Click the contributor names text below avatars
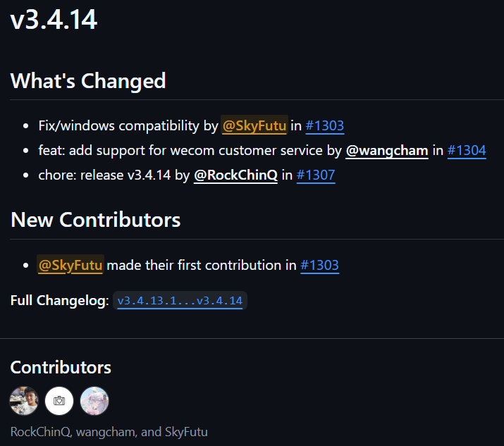This screenshot has width=504, height=446. [109, 432]
